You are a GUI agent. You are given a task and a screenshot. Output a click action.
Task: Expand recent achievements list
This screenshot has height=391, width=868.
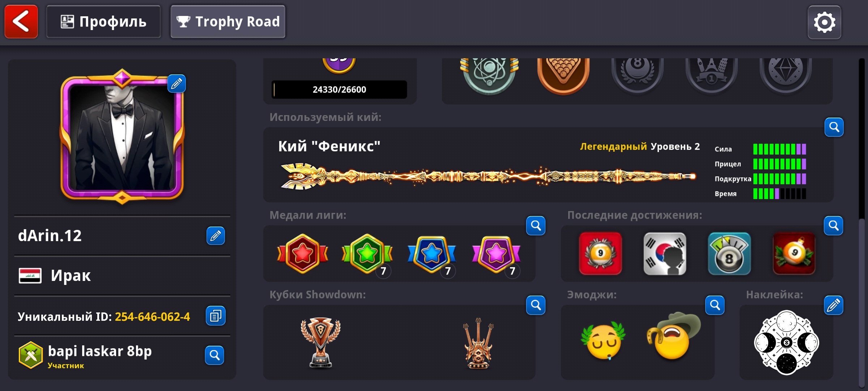834,226
